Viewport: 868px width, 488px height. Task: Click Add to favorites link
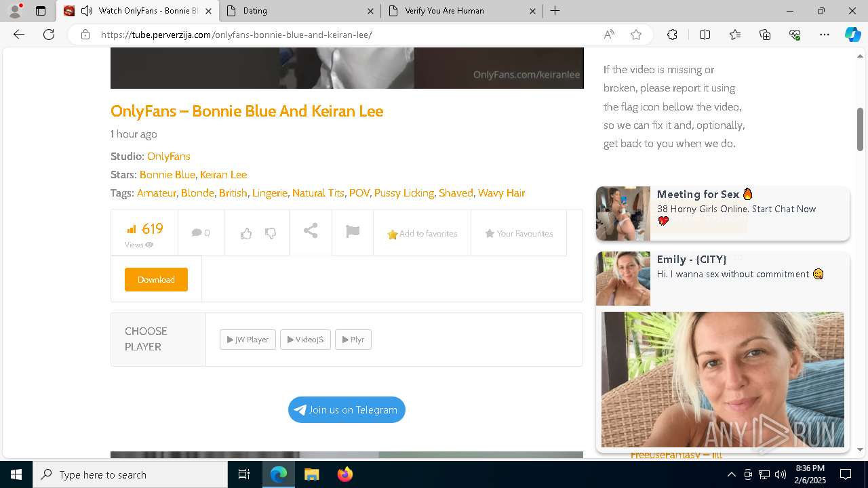coord(422,233)
